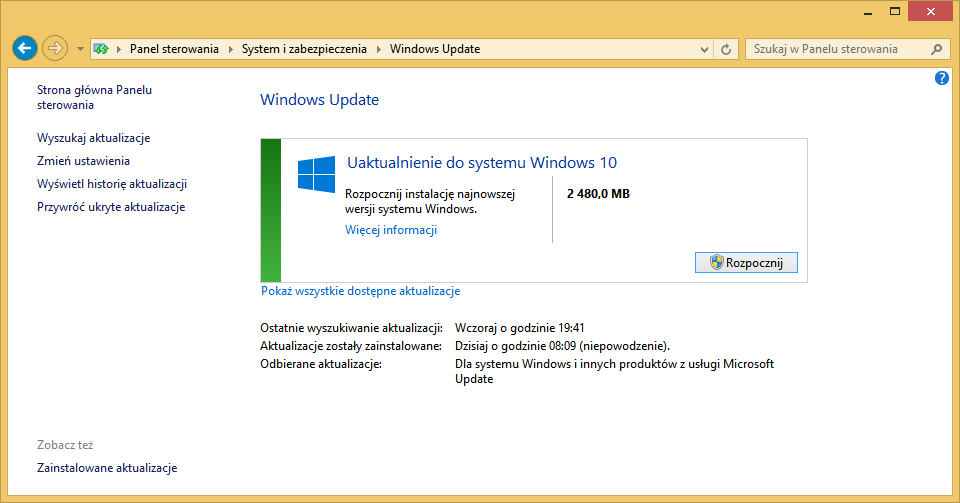The height and width of the screenshot is (503, 960).
Task: Open recent locations dropdown next to navigation arrows
Action: [80, 49]
